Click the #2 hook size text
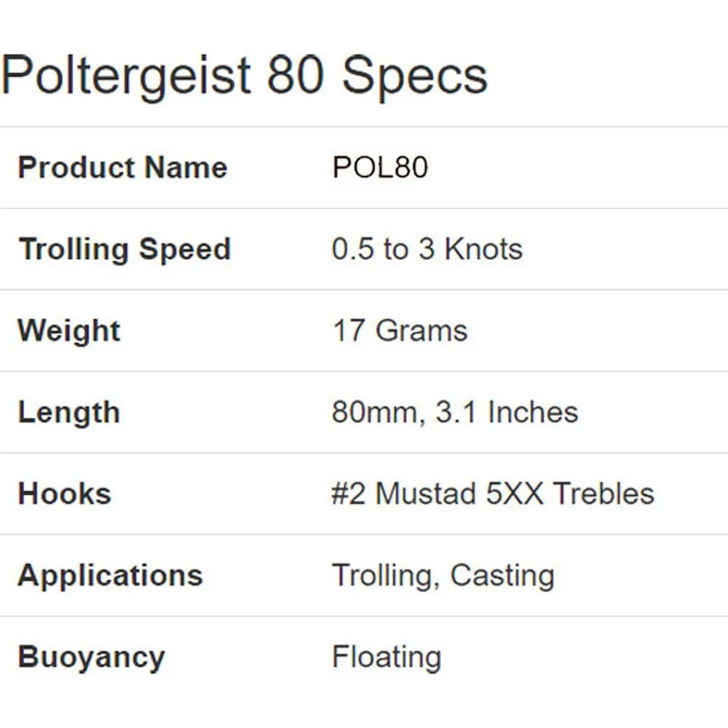 click(349, 494)
